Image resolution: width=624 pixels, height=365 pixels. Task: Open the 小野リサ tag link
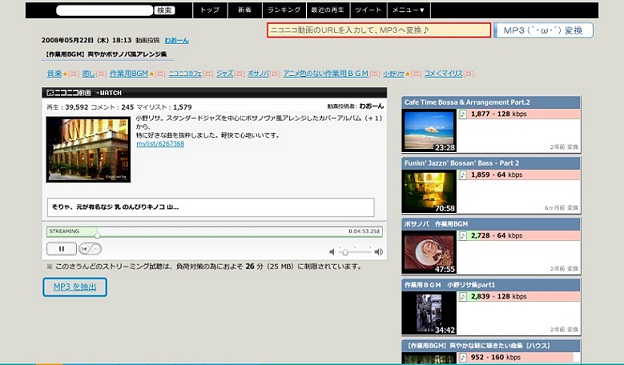coord(394,74)
